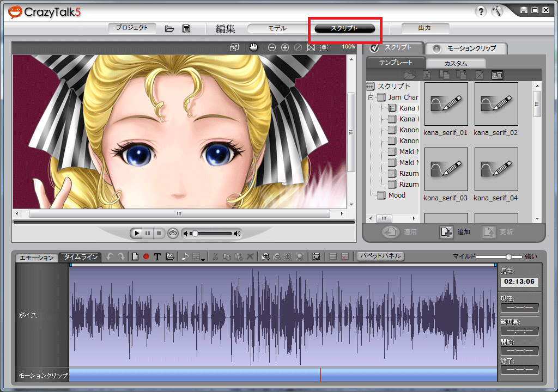Open the track list dropdown arrow in the timeline toolbar
This screenshot has height=392, width=558.
tap(203, 260)
